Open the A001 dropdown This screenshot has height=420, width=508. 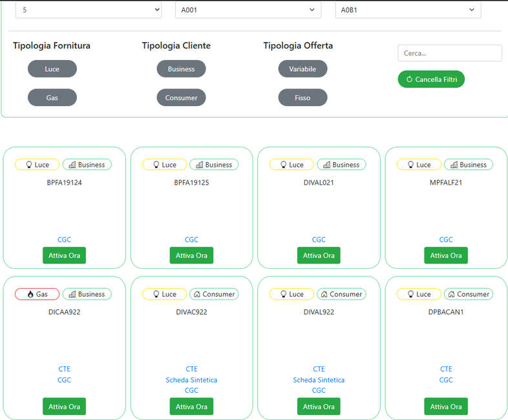[248, 10]
